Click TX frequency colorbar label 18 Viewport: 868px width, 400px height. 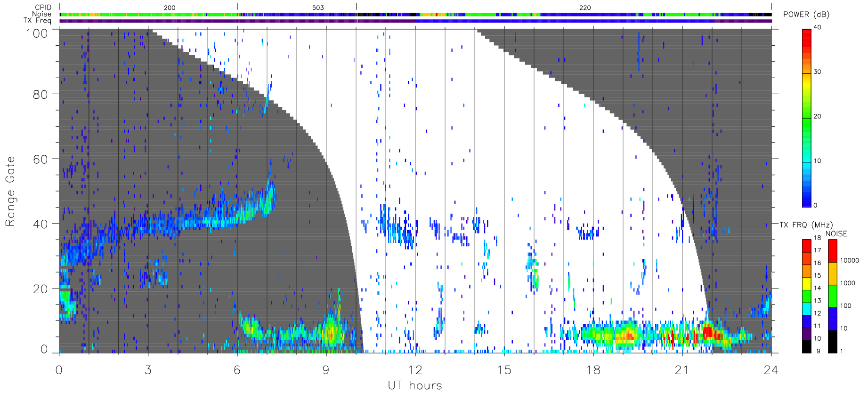[x=817, y=238]
